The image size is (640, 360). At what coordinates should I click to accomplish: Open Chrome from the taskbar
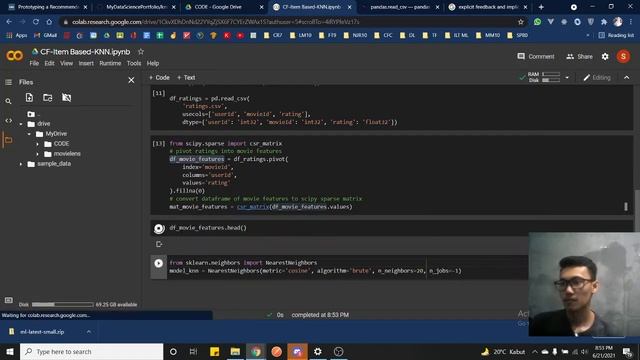click(256, 351)
